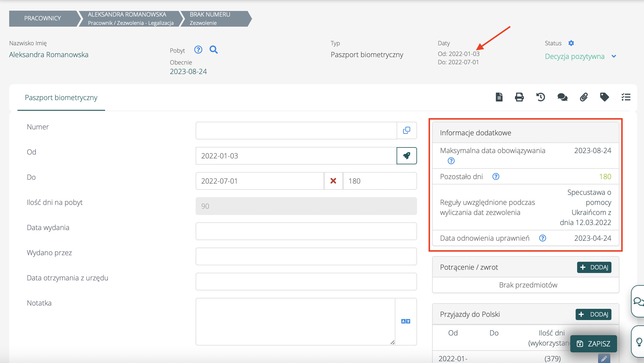Open the history clock icon
The image size is (644, 363).
coord(540,97)
